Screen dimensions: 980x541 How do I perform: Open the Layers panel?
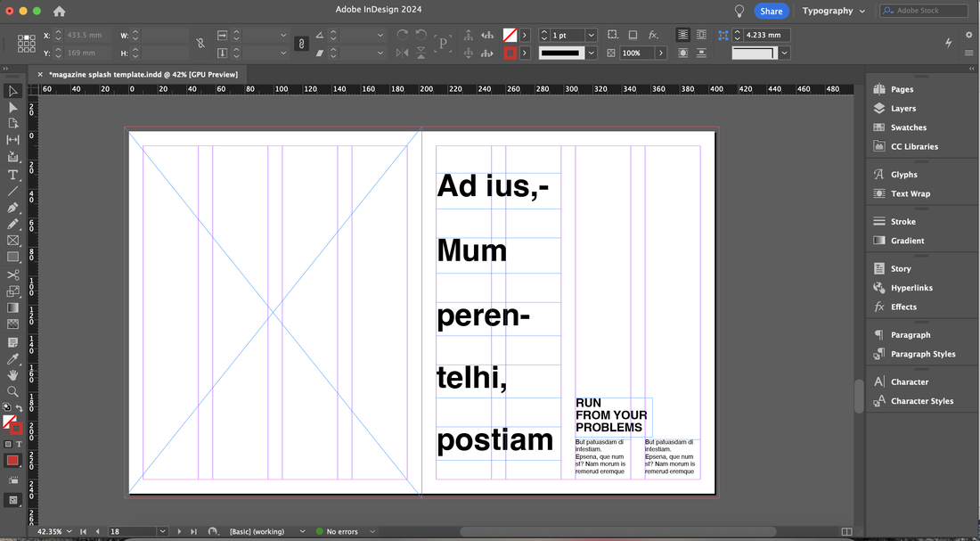pyautogui.click(x=903, y=108)
